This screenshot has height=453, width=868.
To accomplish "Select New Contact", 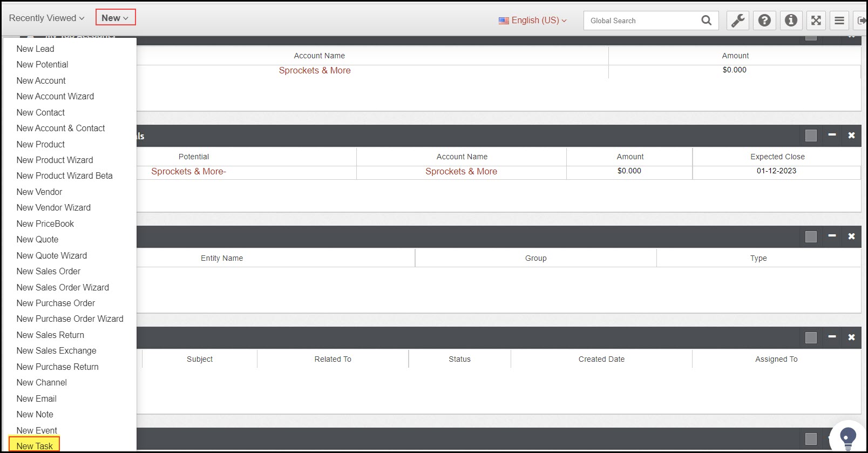I will pos(40,112).
